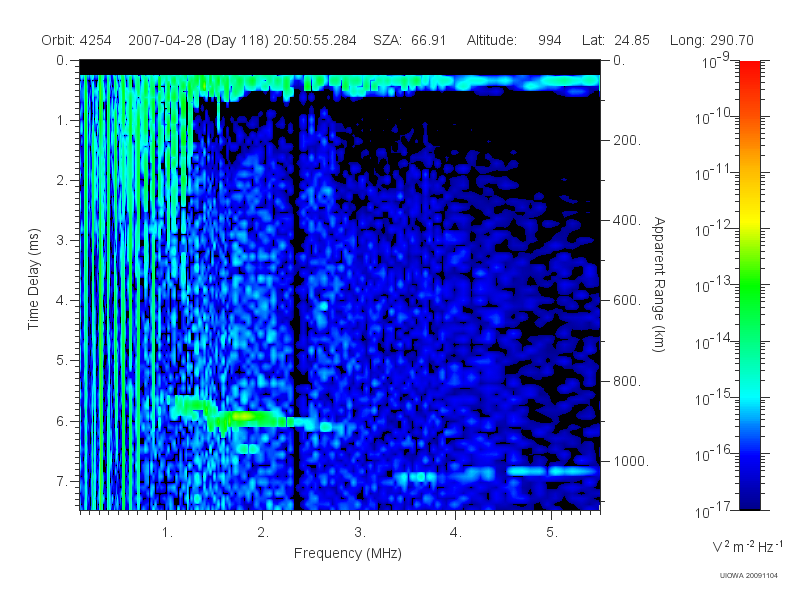The image size is (800, 600).
Task: Click the 'Time Delay (ms)' axis label
Action: (33, 279)
